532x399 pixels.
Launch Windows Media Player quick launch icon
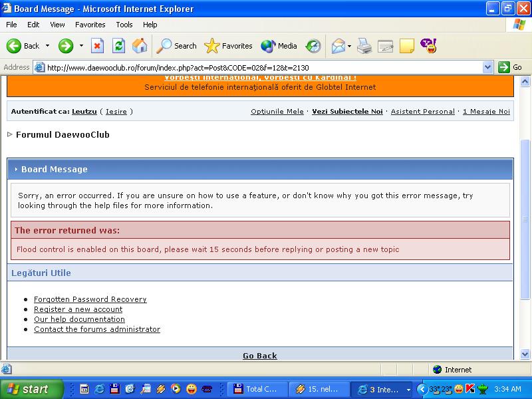(176, 389)
